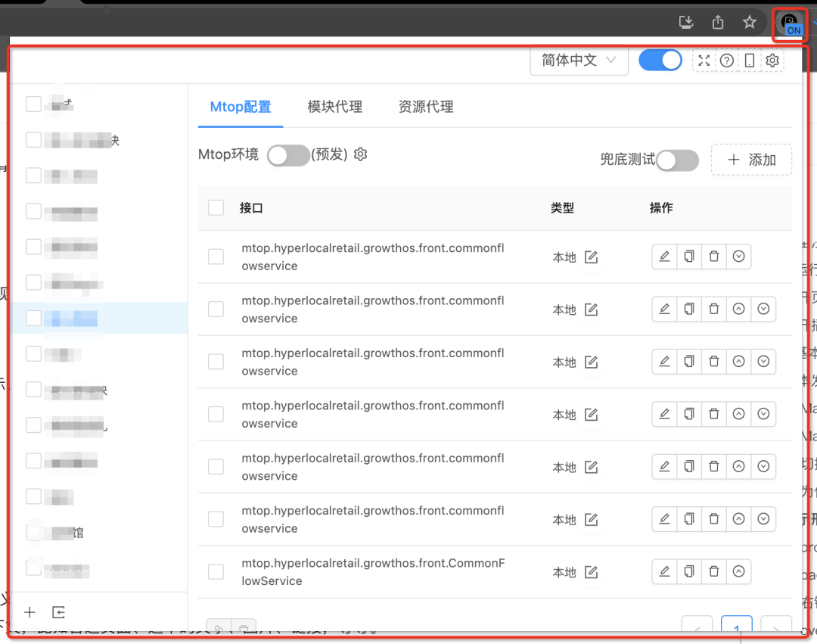This screenshot has height=644, width=817.
Task: Click the install-page icon in browser toolbar
Action: pyautogui.click(x=685, y=22)
